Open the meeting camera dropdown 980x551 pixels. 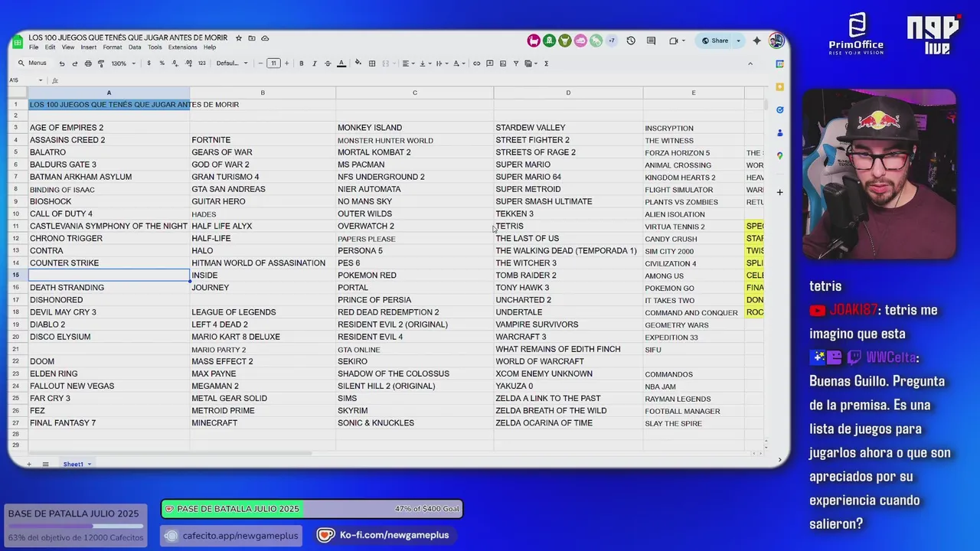675,41
